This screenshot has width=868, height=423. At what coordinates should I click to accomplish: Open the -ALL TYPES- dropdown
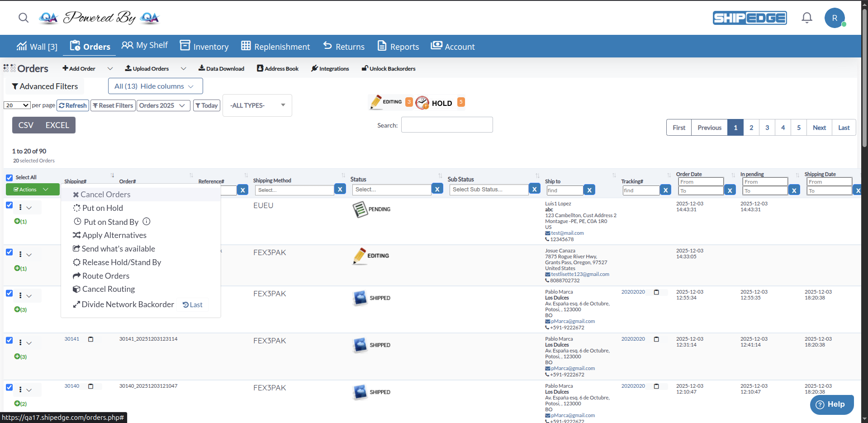[257, 105]
